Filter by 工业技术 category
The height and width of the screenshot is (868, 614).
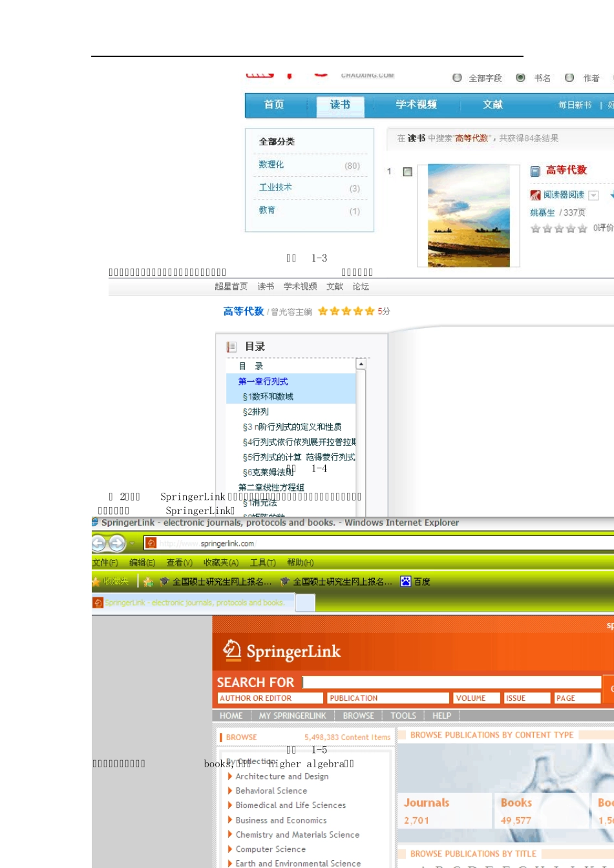(x=275, y=187)
